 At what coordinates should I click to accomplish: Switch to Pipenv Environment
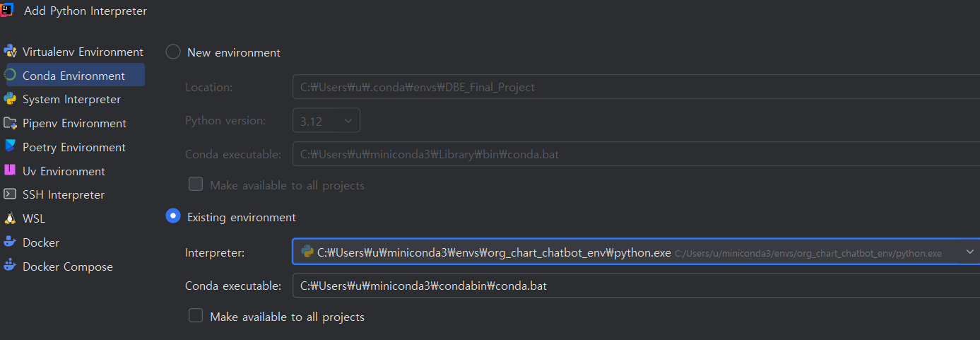point(73,123)
